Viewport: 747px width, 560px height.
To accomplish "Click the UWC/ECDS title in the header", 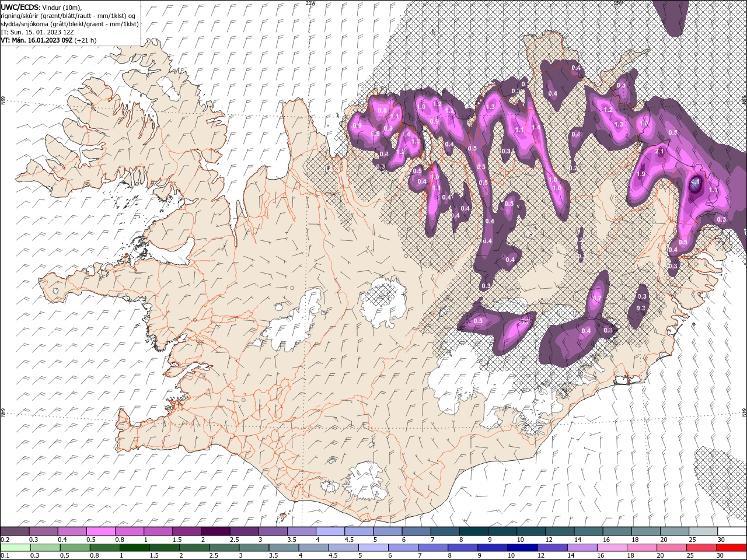I will (20, 7).
